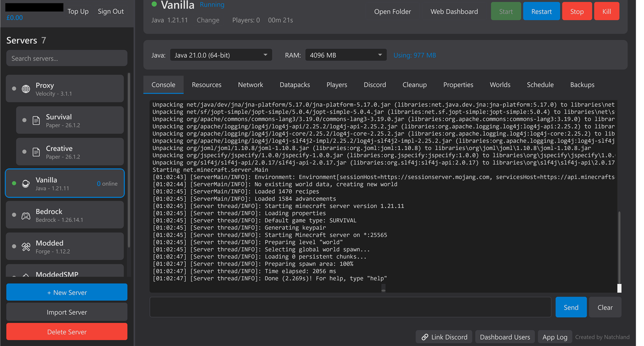This screenshot has height=346, width=644.
Task: Click the document icon beside Survival server
Action: coord(36,121)
